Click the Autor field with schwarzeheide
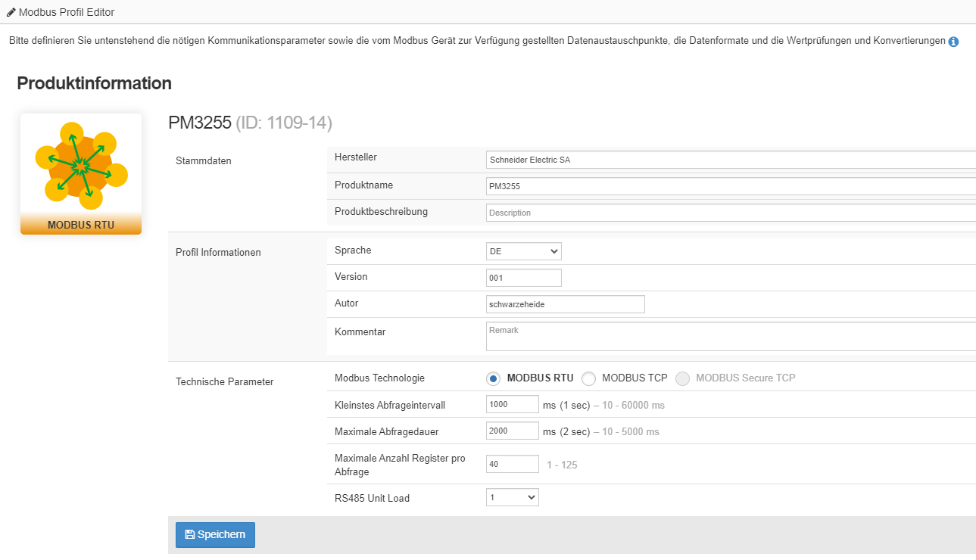 (x=566, y=304)
